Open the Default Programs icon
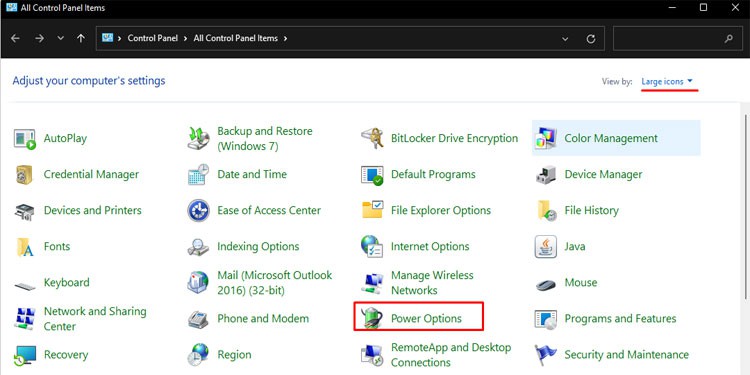Screen dimensions: 750x375 point(372,175)
